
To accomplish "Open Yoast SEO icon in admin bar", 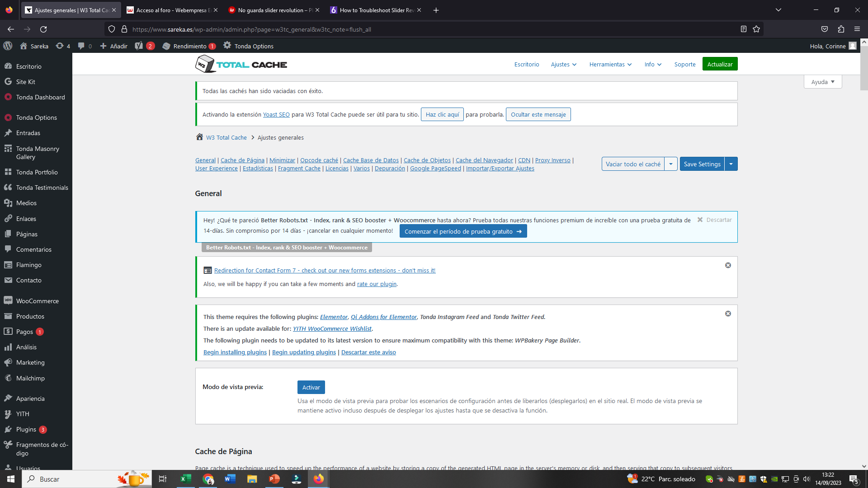I will coord(139,46).
